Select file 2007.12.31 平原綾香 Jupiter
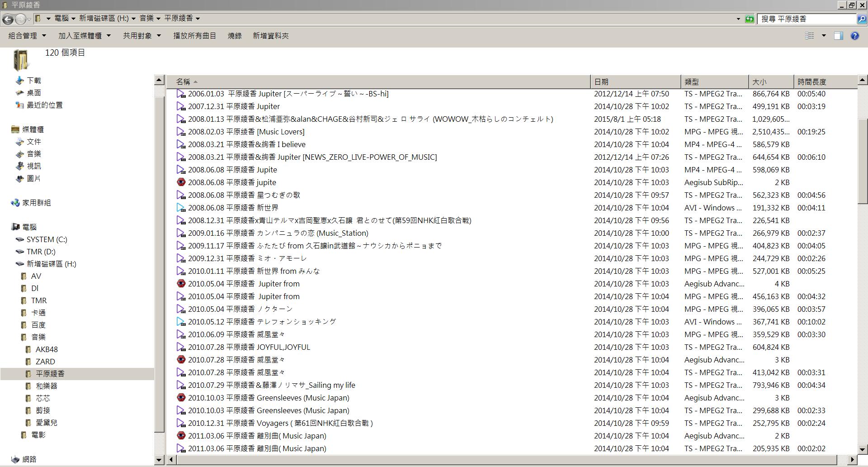This screenshot has height=467, width=868. [234, 106]
